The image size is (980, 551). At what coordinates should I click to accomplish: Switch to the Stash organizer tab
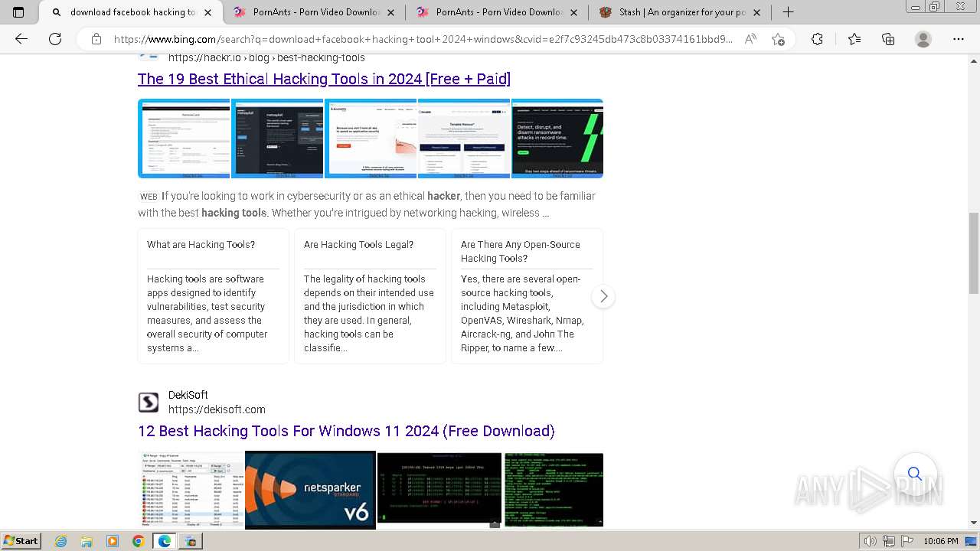[681, 12]
